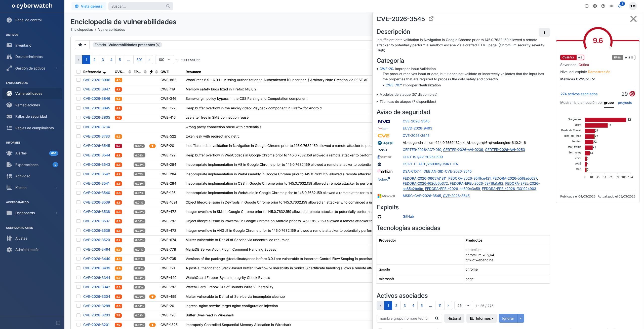Tick the checkbox for CVE-2026-3847

click(x=78, y=89)
